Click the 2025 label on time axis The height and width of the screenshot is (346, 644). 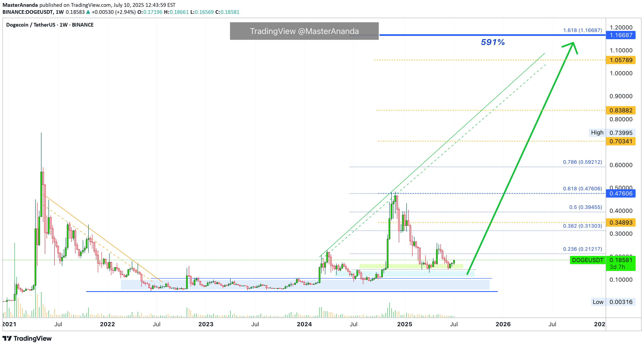[x=405, y=324]
